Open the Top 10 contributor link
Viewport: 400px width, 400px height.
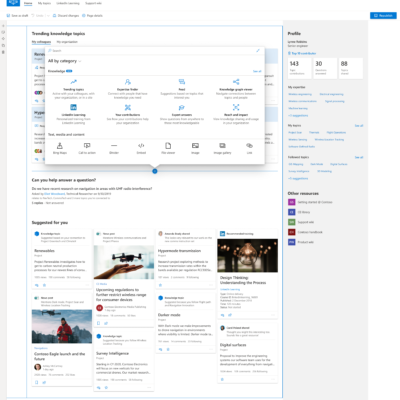(x=302, y=53)
